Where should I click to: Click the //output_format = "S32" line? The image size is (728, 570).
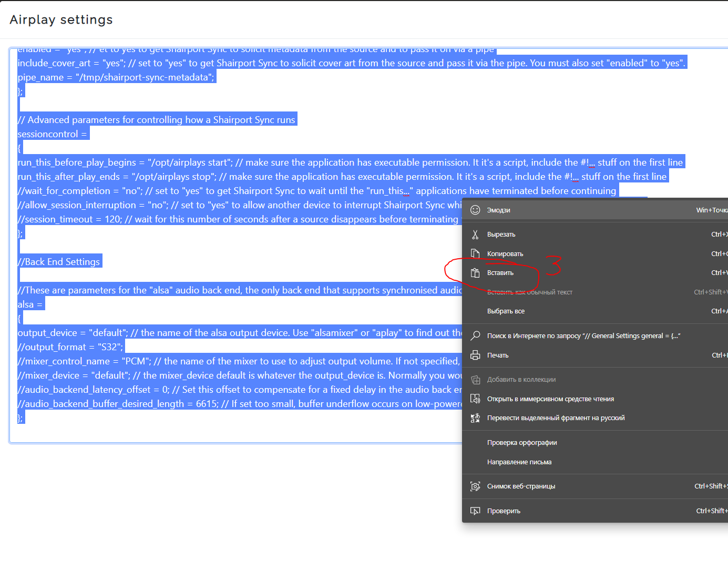pos(70,347)
